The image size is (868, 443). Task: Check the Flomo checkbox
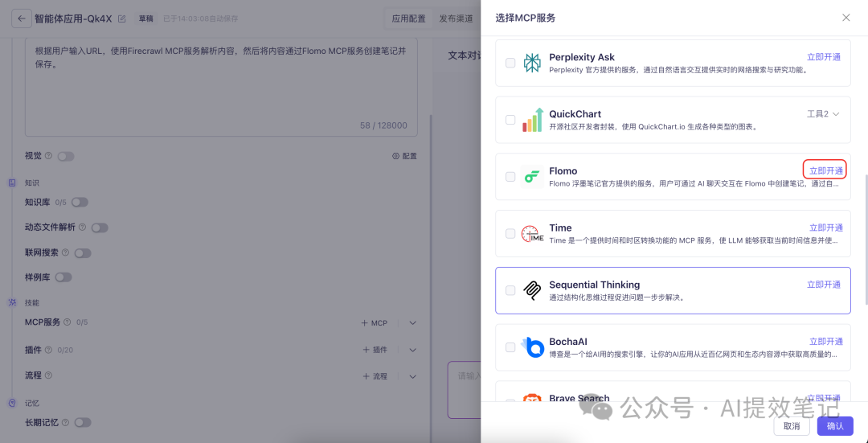(x=510, y=177)
